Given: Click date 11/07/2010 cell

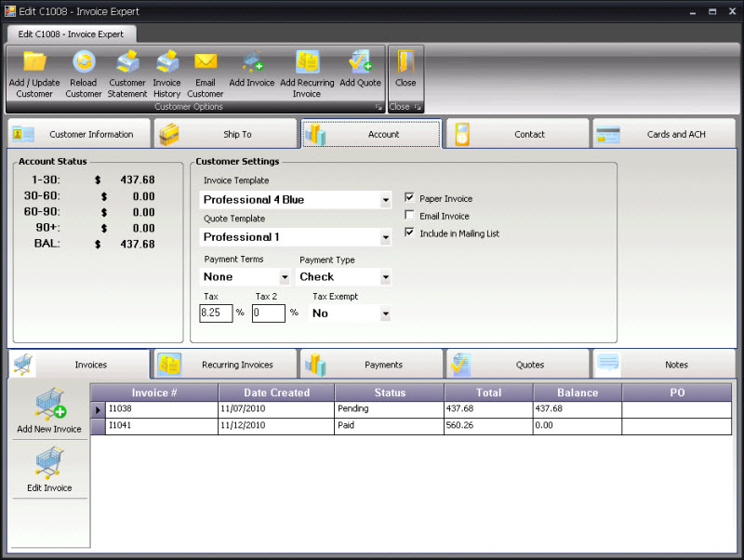Looking at the screenshot, I should click(x=276, y=409).
